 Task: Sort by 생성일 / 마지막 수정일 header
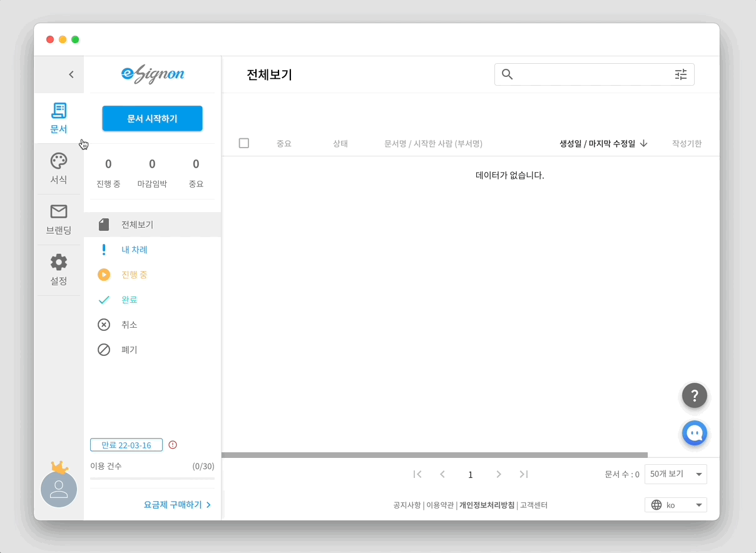tap(597, 143)
